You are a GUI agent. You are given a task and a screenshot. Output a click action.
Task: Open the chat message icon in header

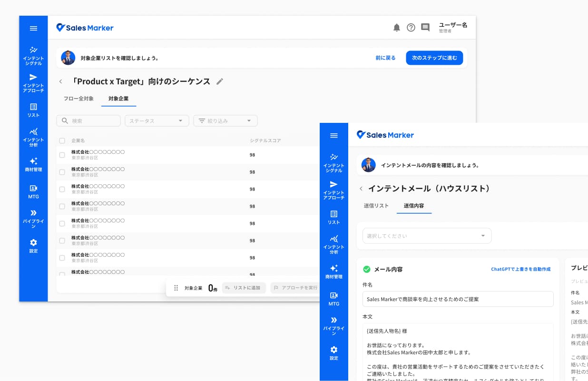pyautogui.click(x=425, y=28)
